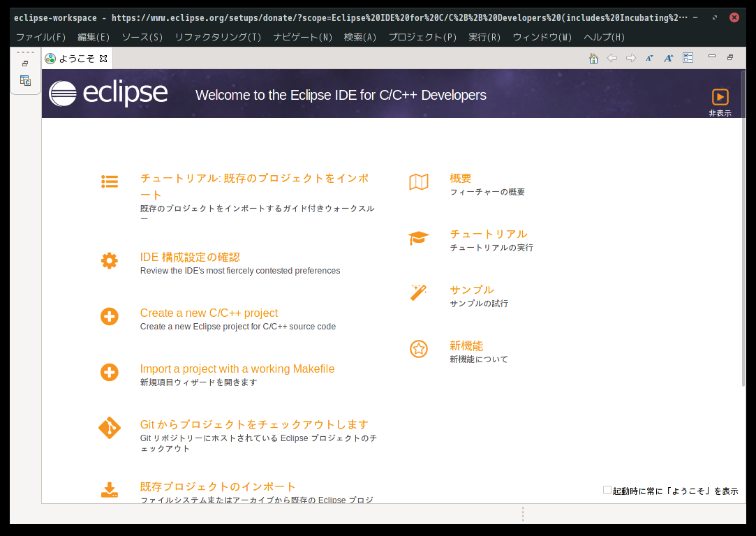Image resolution: width=756 pixels, height=536 pixels.
Task: Open the サンプル link
Action: (x=471, y=290)
